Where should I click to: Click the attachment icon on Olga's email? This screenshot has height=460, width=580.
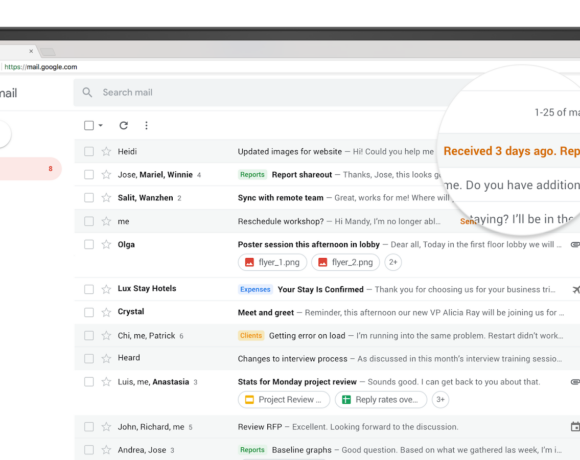coord(575,244)
